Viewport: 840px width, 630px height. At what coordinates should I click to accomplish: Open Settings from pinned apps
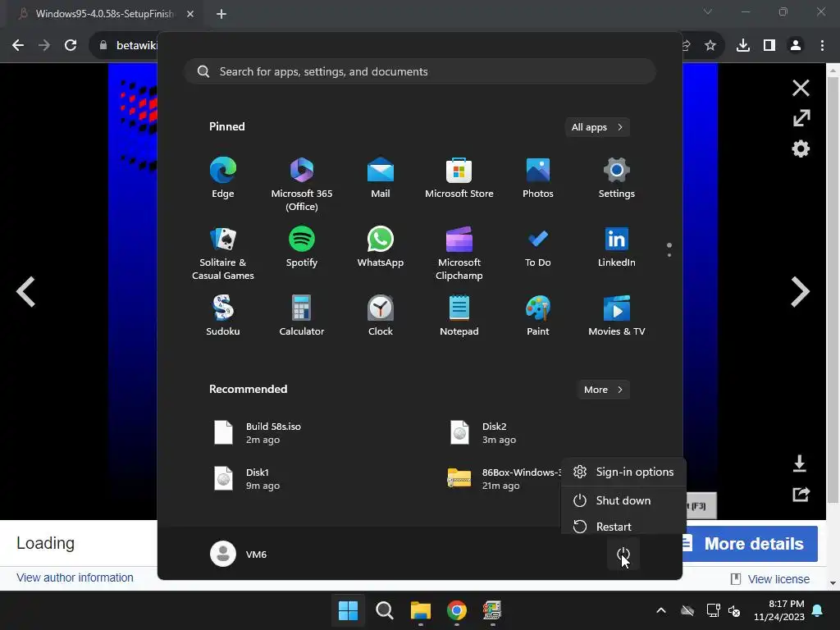pyautogui.click(x=617, y=178)
